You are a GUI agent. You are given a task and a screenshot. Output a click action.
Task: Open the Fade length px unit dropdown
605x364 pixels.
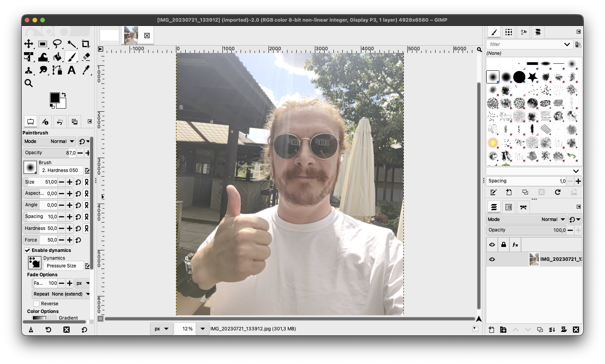pyautogui.click(x=82, y=283)
